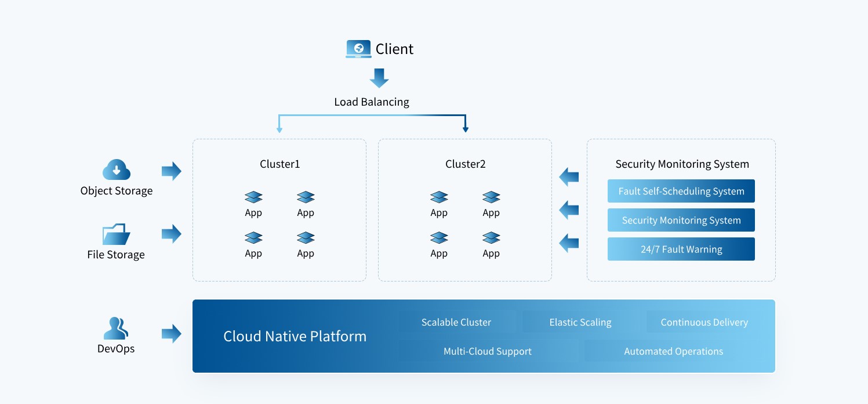Click the Object Storage label

[117, 191]
